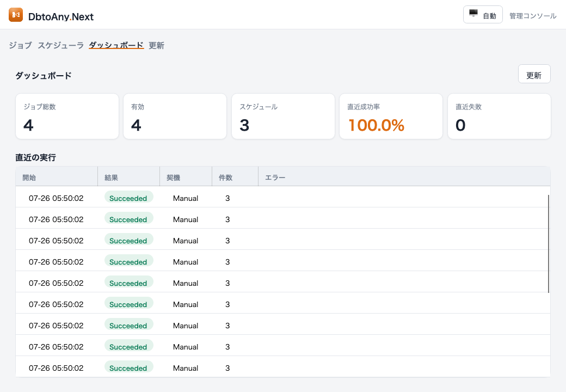Toggle the 自動 theme button
566x392 pixels.
click(483, 15)
